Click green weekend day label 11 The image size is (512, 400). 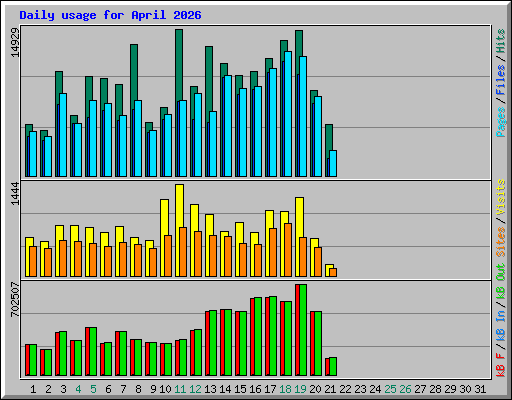coord(180,389)
